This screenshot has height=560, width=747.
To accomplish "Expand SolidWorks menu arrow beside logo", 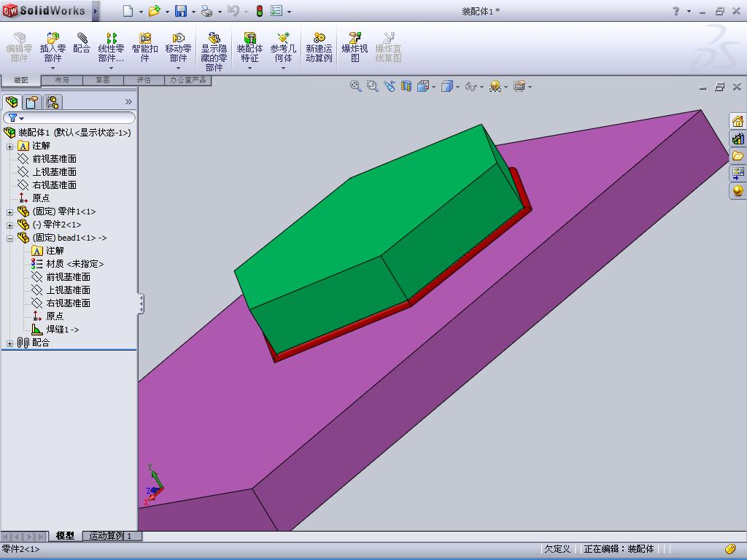I will point(96,11).
